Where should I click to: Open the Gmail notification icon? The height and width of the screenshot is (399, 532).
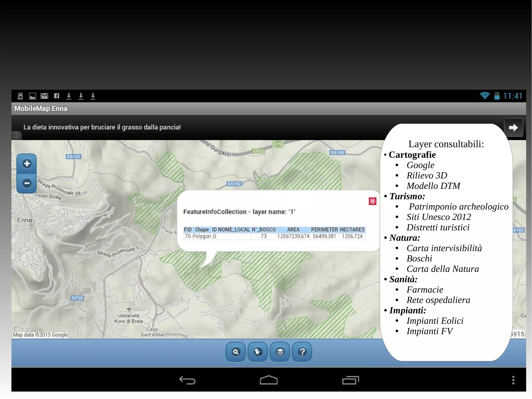[x=44, y=96]
